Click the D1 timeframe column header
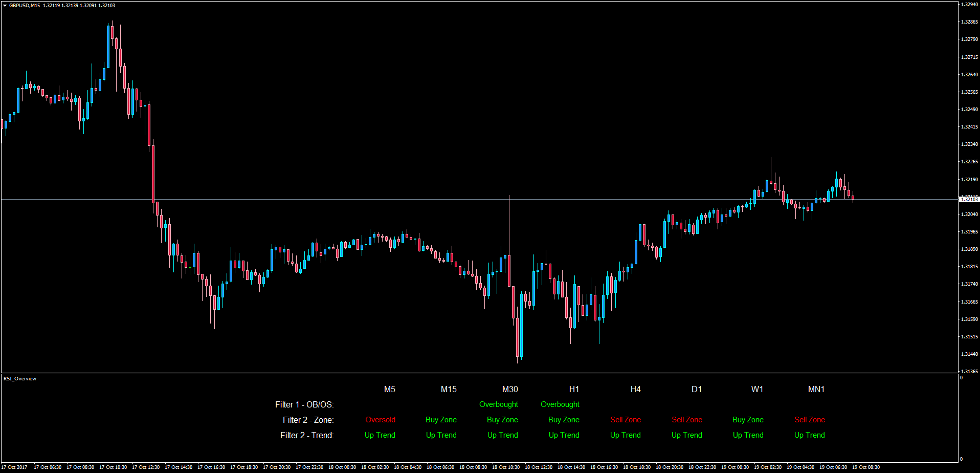Screen dimensions: 980x473 [697, 390]
